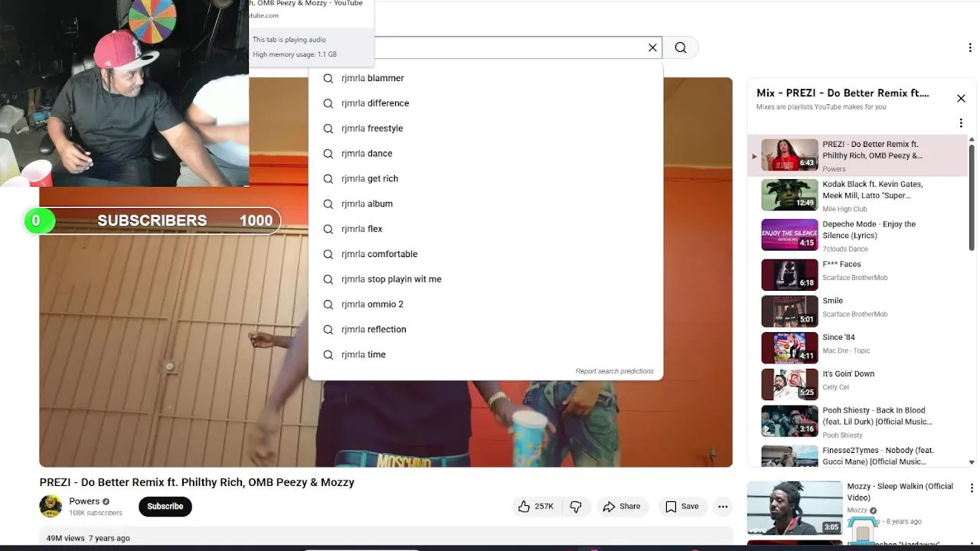
Task: Click search icon beside 'rjmrla stop playin wit me'
Action: tap(328, 279)
